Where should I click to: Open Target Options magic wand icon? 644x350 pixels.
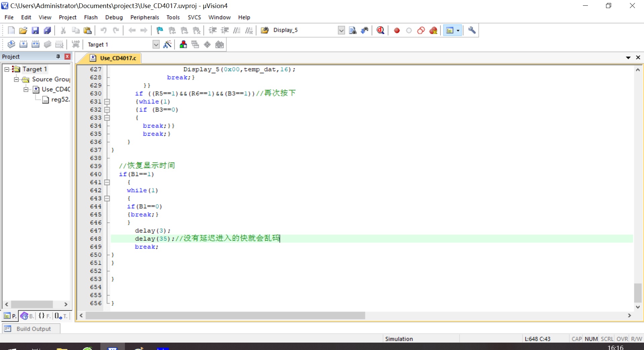(167, 44)
